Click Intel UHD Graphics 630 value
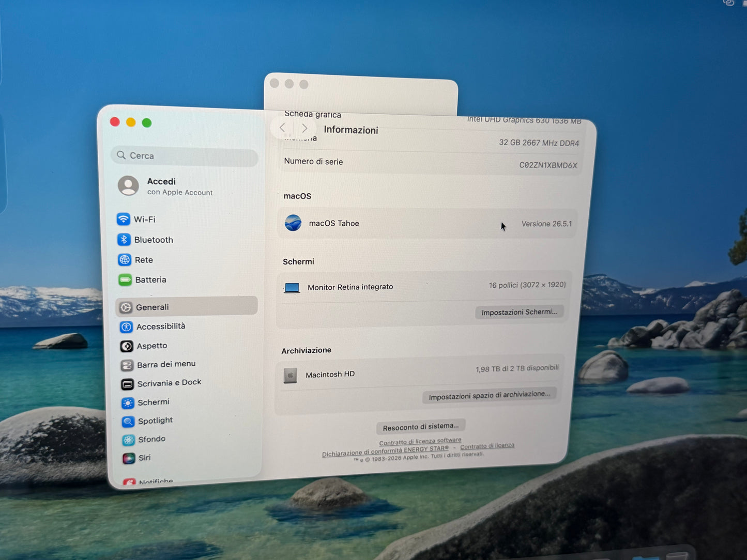747x560 pixels. (x=524, y=120)
